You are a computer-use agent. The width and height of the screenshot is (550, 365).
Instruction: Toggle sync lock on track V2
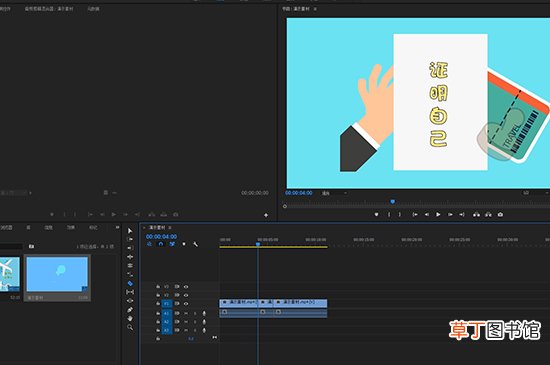coord(177,295)
